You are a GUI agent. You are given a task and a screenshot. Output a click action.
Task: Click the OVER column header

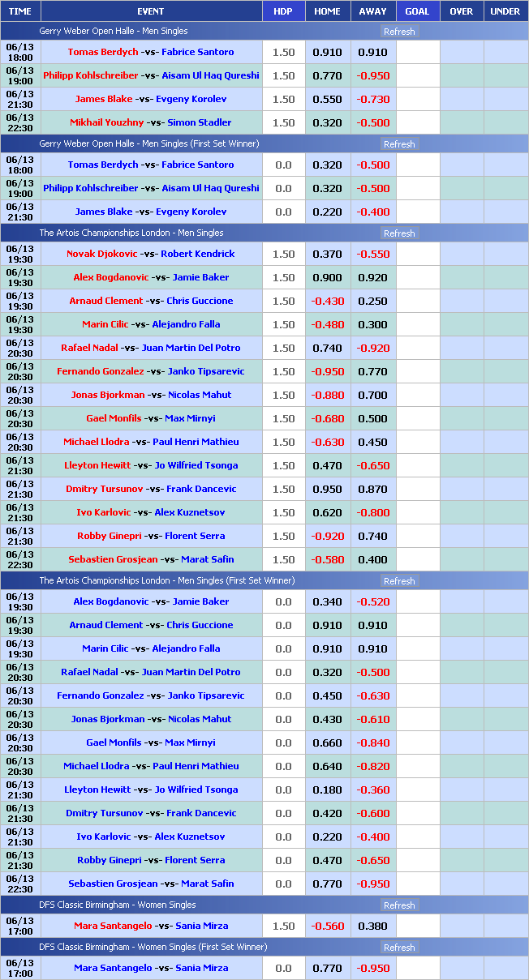(461, 11)
